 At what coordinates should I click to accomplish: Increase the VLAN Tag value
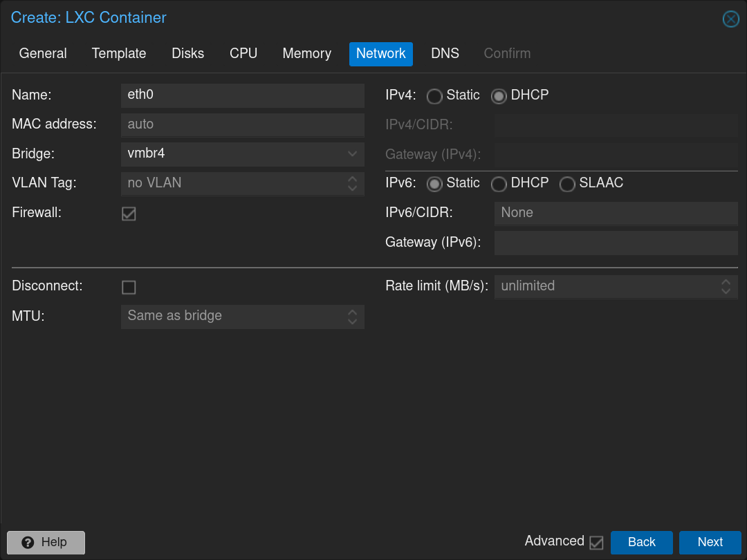352,179
